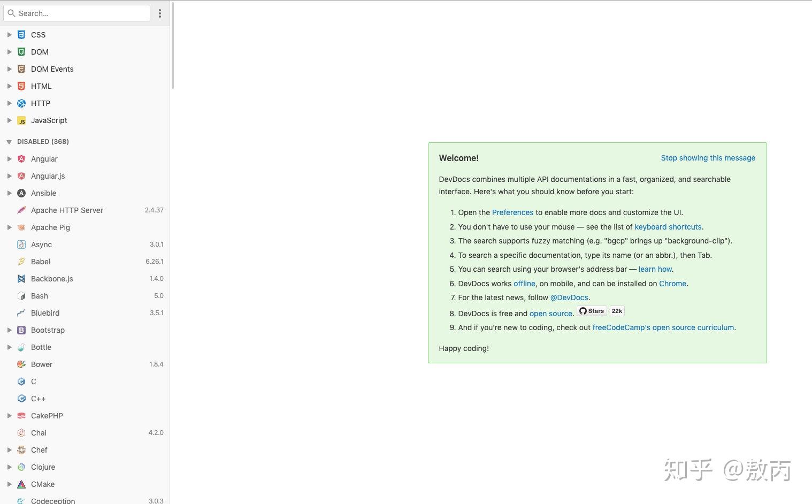Click the Chrome install link
Viewport: 812px width, 504px height.
click(x=673, y=284)
